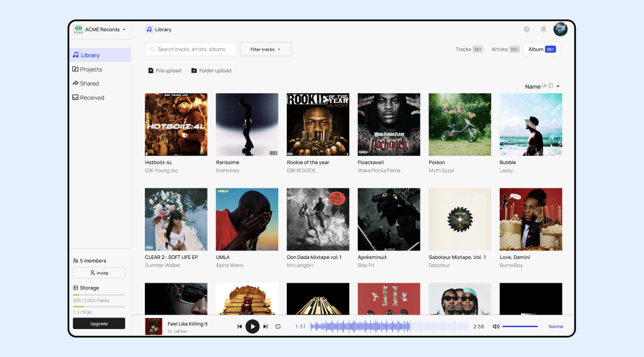Open the Filter tracks dropdown
The width and height of the screenshot is (644, 357).
point(266,49)
